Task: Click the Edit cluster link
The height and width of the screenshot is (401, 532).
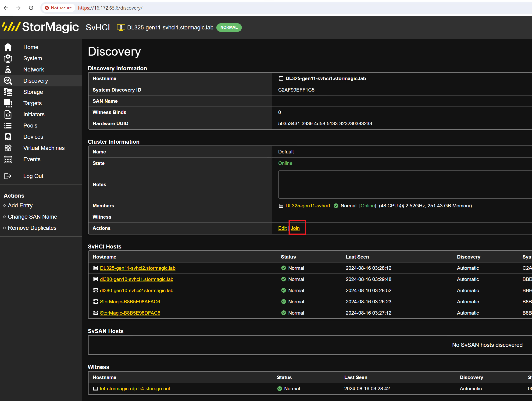Action: tap(282, 228)
